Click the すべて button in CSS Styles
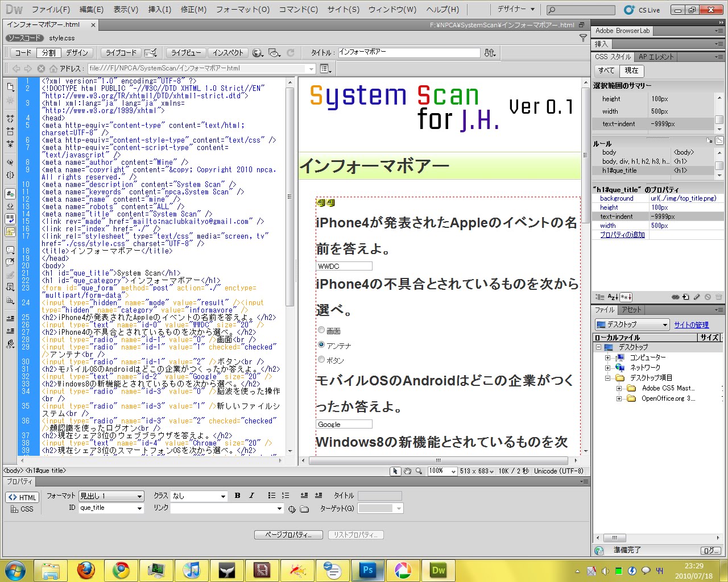Screen dimensions: 728x582 (606, 70)
